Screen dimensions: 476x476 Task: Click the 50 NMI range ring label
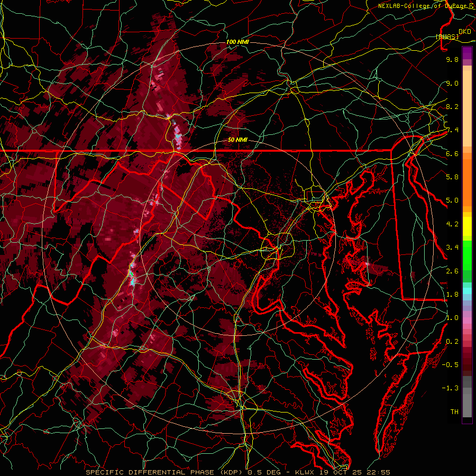point(237,140)
